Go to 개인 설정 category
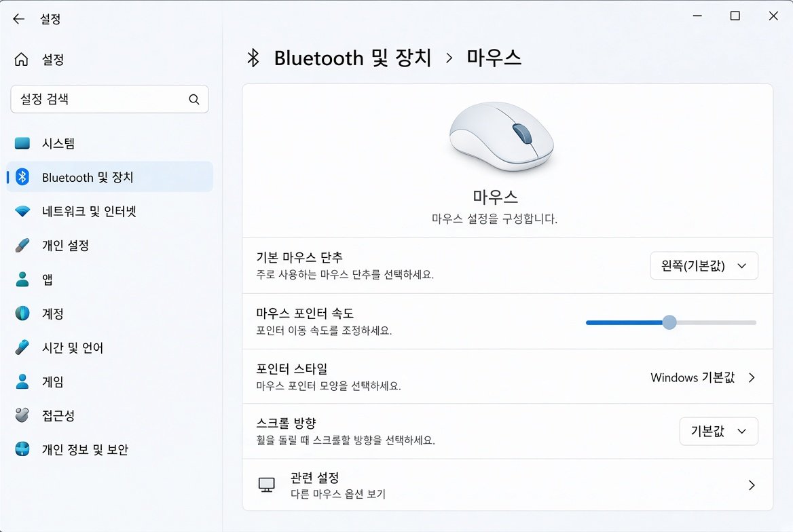The width and height of the screenshot is (793, 532). (109, 245)
